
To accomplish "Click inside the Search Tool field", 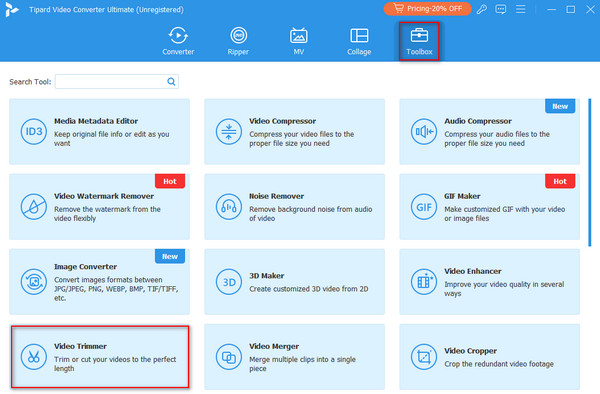I will tap(117, 81).
